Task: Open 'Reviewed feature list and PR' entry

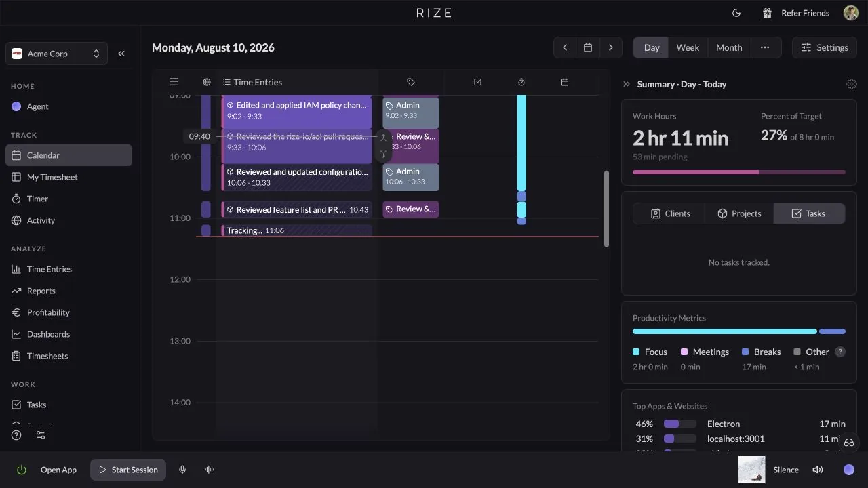Action: (x=297, y=209)
